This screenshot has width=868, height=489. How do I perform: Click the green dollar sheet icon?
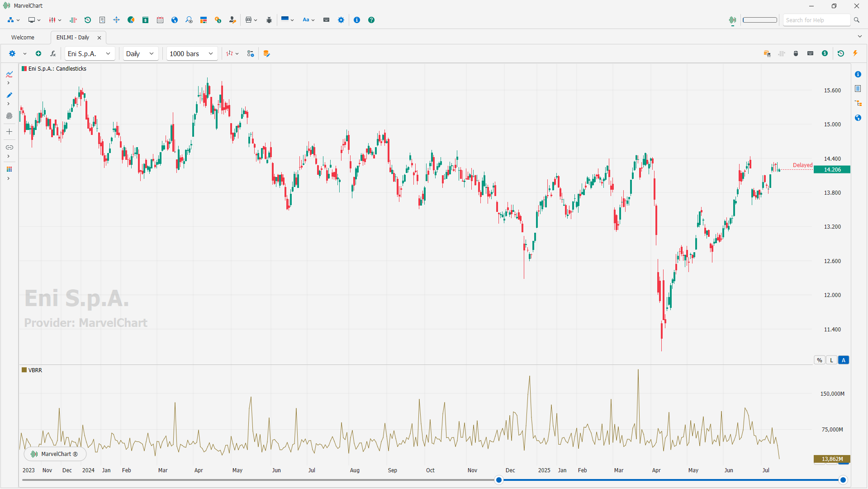coord(146,20)
